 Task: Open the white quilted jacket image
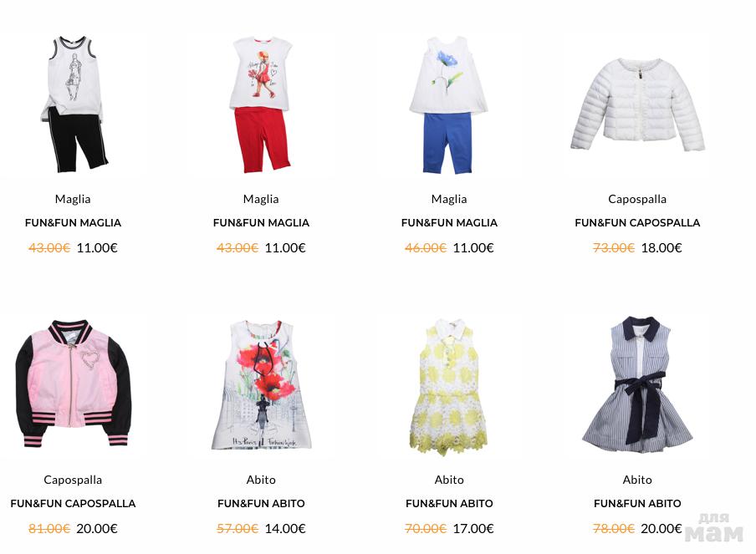[x=637, y=105]
